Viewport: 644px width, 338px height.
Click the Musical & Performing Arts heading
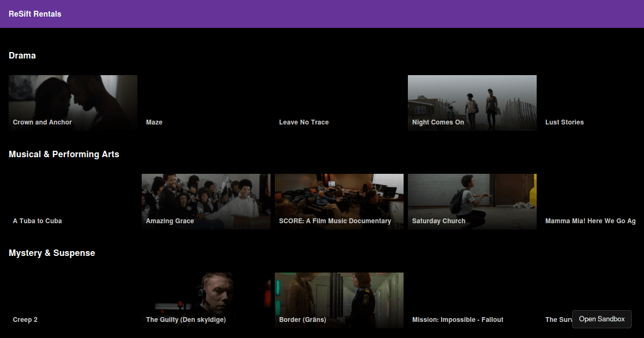pyautogui.click(x=64, y=154)
